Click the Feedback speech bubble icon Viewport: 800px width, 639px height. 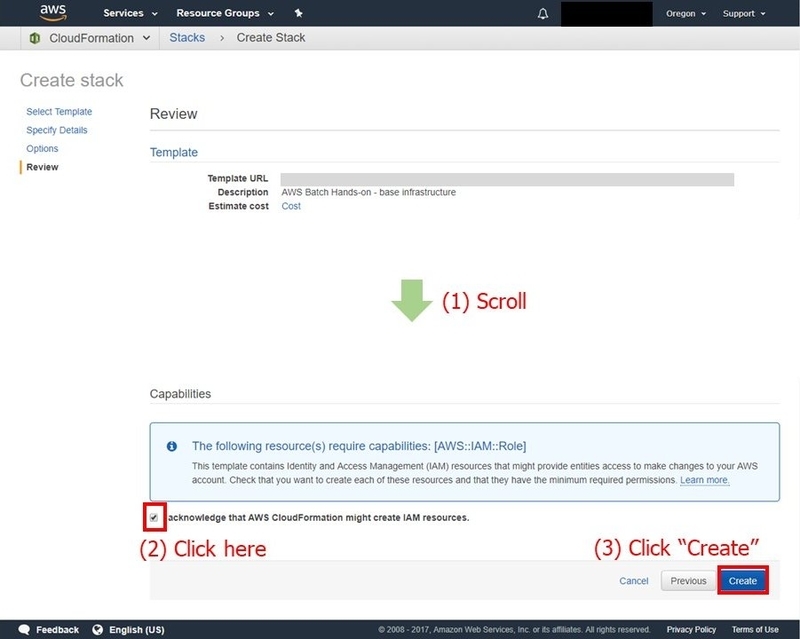pos(24,630)
